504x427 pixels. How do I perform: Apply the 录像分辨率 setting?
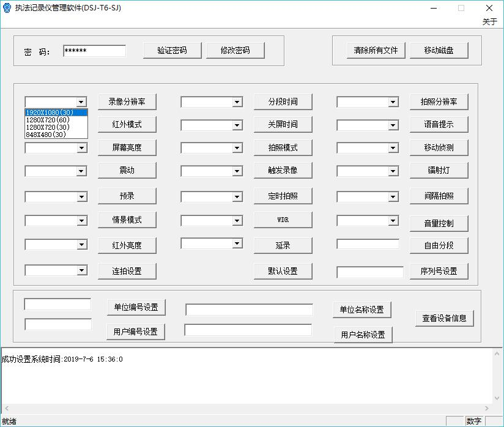pyautogui.click(x=127, y=102)
